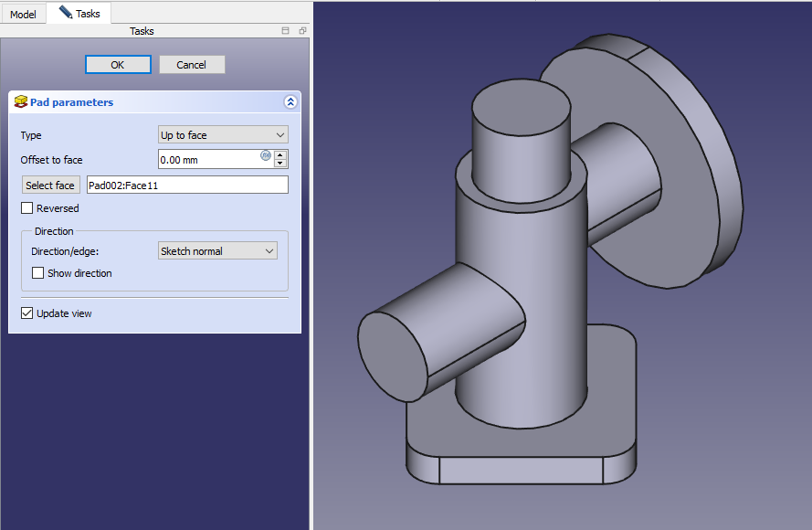Viewport: 812px width, 530px height.
Task: Click the float panel icon in Tasks header
Action: (302, 31)
